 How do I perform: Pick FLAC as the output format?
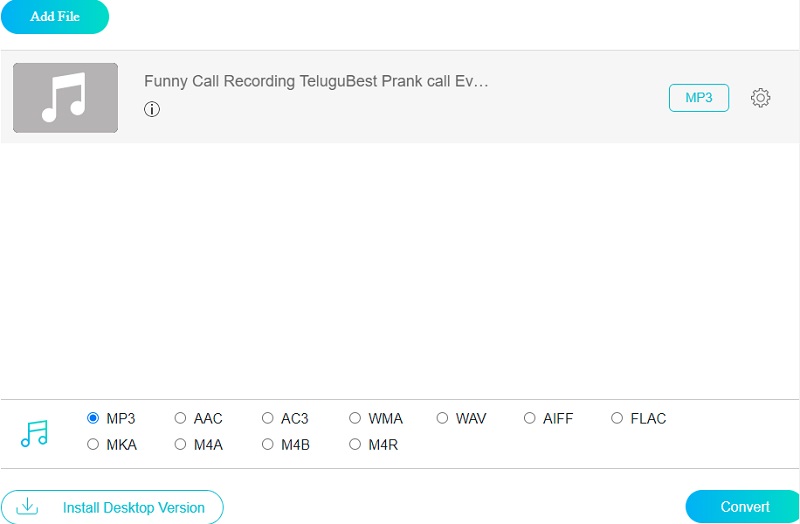point(617,419)
